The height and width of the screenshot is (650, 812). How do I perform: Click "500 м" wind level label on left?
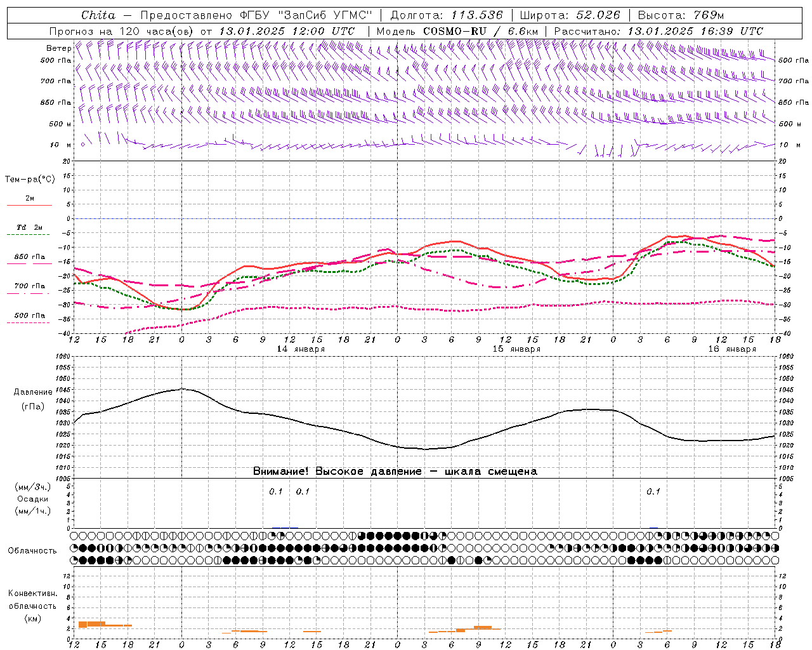60,124
